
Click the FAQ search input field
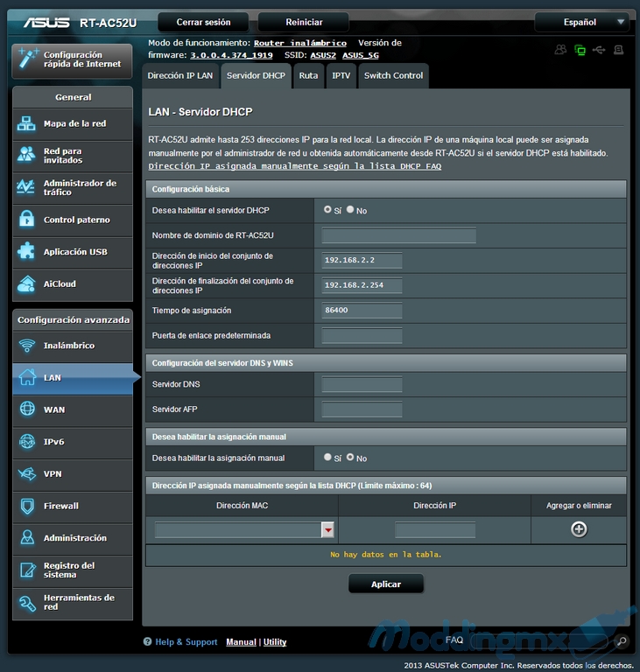pyautogui.click(x=541, y=641)
